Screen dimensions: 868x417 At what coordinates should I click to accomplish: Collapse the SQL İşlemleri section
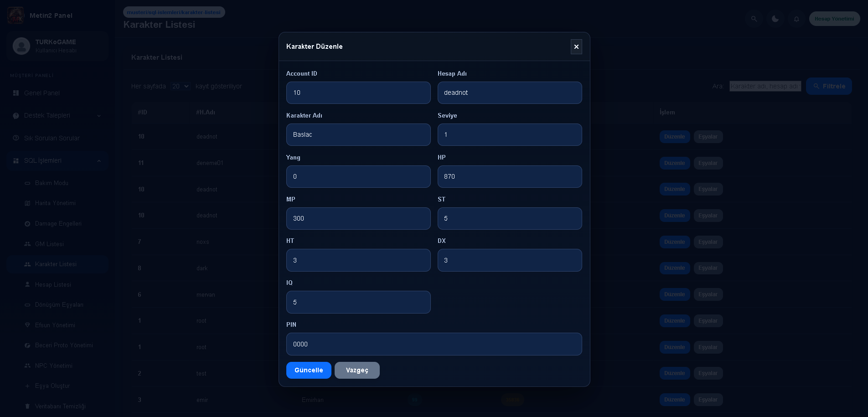[99, 160]
